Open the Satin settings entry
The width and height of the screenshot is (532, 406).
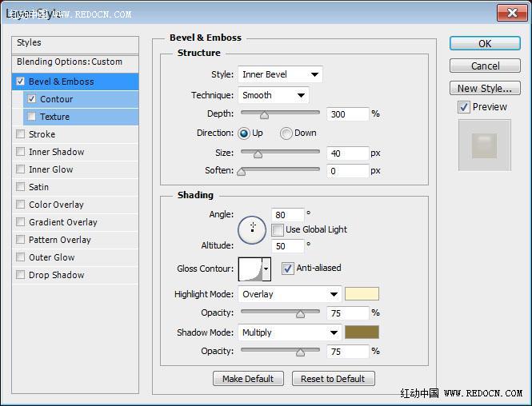coord(75,187)
